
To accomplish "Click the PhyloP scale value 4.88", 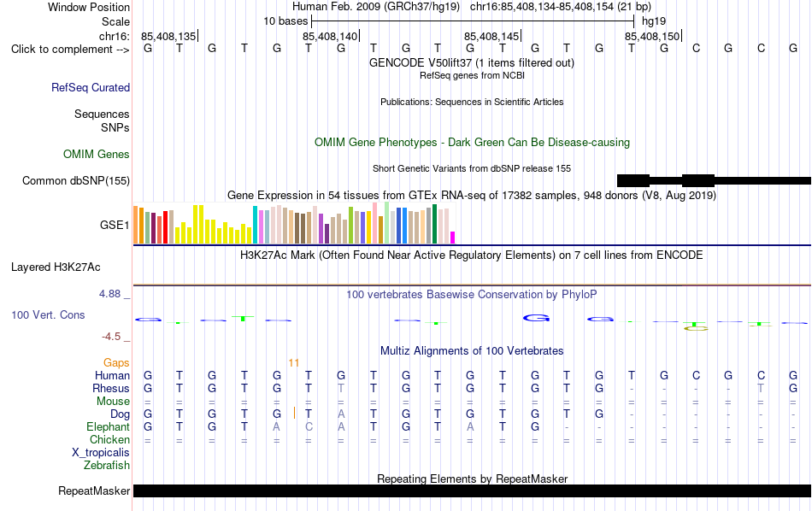I will [109, 294].
